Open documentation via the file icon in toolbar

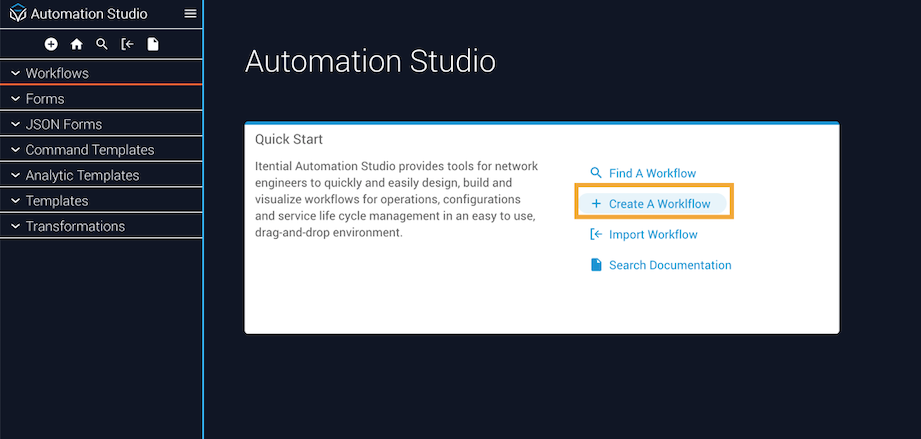(x=153, y=44)
